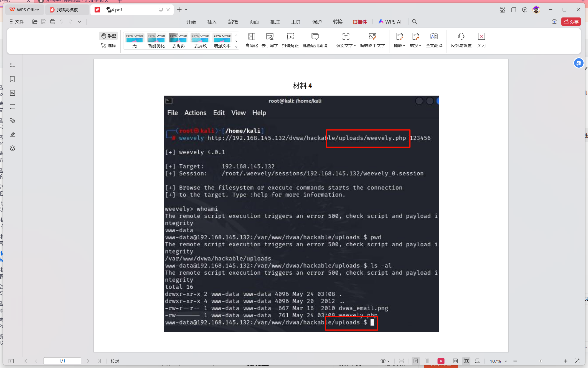The image size is (588, 368).
Task: Open the attachments paperclip sidebar icon
Action: (x=12, y=121)
